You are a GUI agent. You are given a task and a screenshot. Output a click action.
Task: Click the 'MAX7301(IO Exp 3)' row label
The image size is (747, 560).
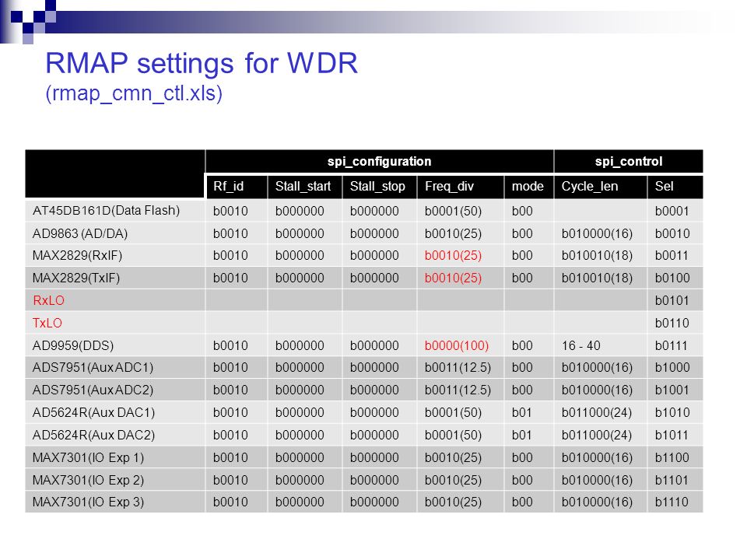tap(88, 502)
